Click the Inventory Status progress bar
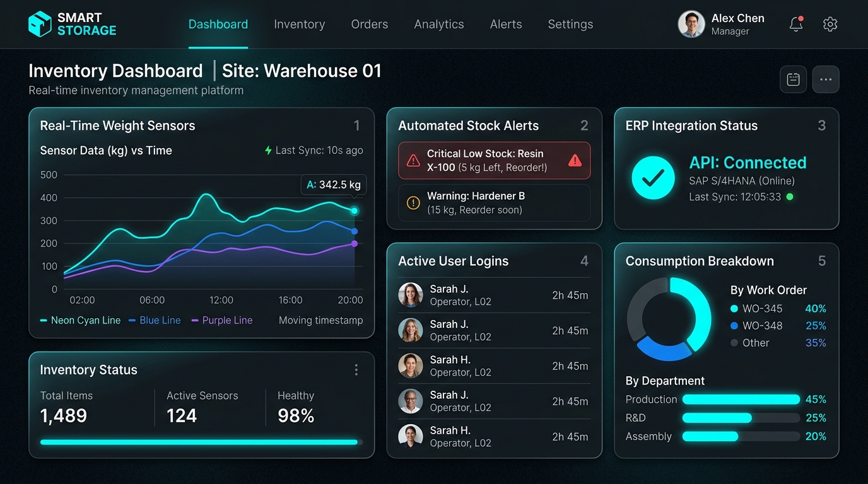 pos(202,442)
